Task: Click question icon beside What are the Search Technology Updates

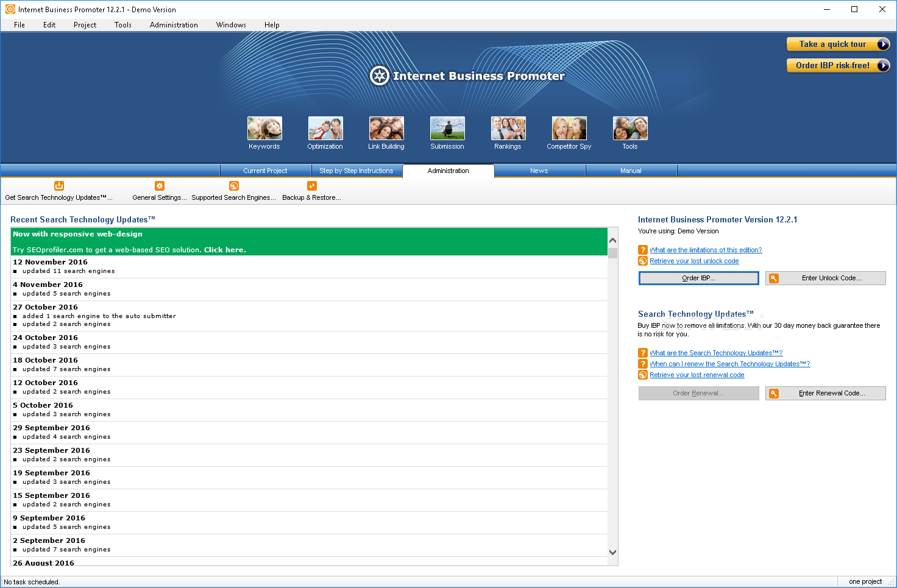Action: point(643,353)
